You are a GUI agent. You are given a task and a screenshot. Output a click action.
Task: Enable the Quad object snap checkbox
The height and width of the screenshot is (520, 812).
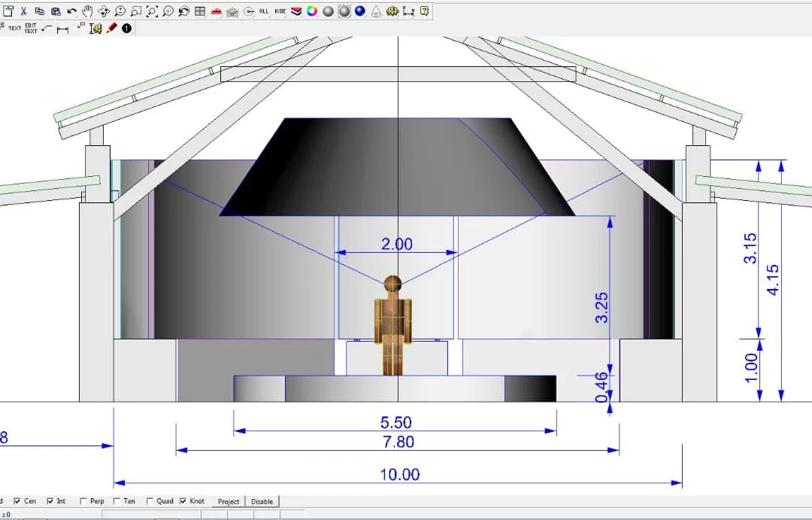tap(150, 501)
